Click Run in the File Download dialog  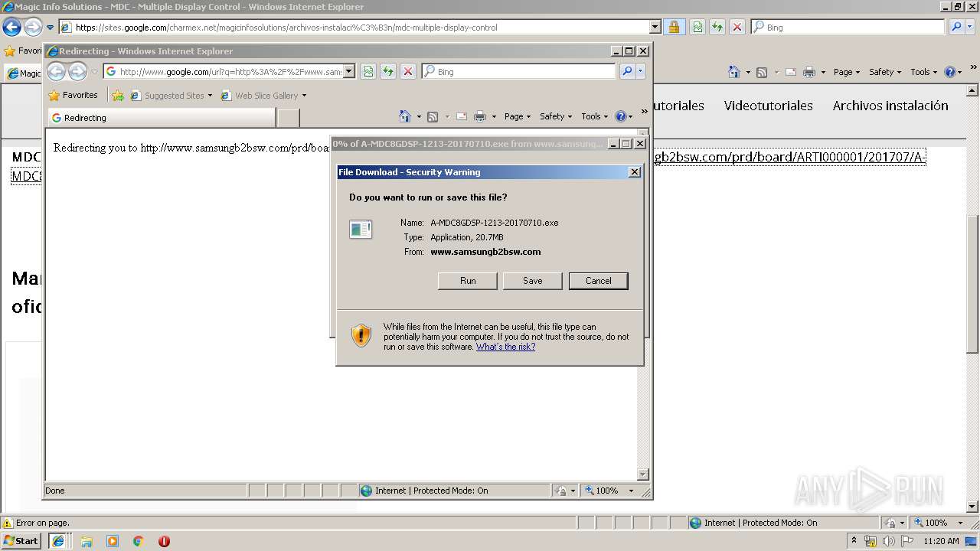[x=468, y=281]
